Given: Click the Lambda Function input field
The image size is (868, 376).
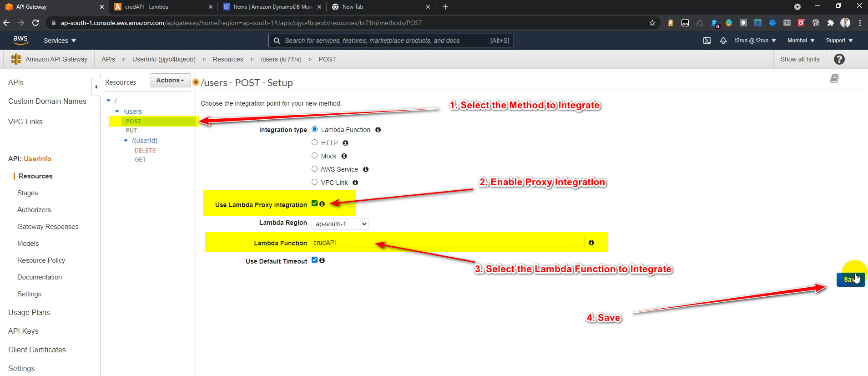Looking at the screenshot, I should pyautogui.click(x=448, y=243).
